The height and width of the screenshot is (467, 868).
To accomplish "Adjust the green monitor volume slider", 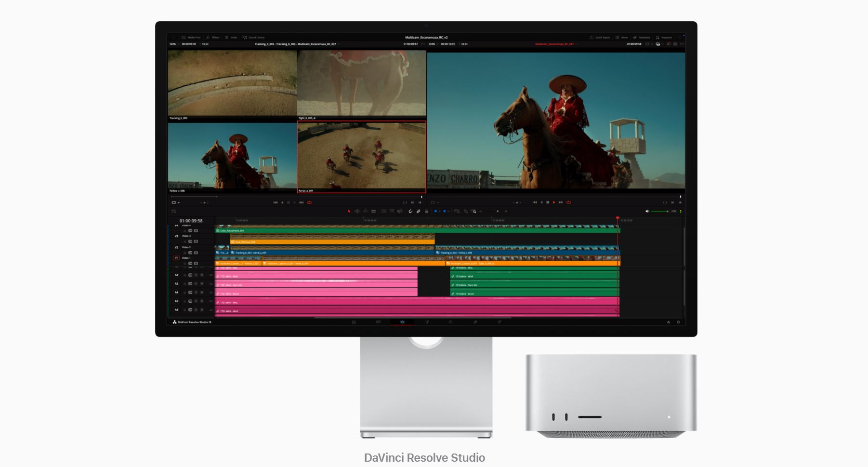I will click(x=659, y=211).
